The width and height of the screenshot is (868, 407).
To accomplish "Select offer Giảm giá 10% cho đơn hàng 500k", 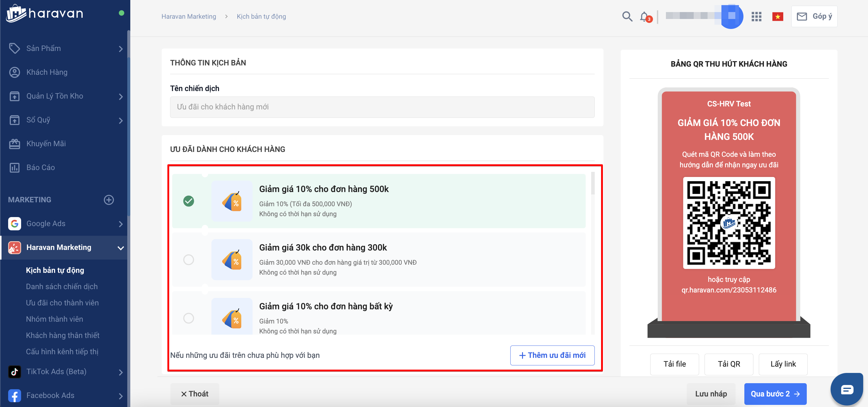I will pos(188,201).
